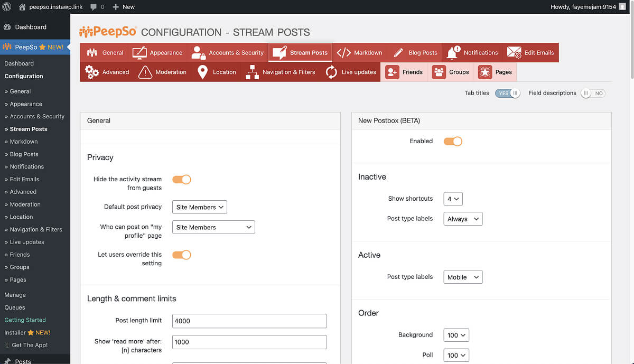The height and width of the screenshot is (364, 634).
Task: Click Show 'read more' after characters field
Action: click(x=249, y=342)
